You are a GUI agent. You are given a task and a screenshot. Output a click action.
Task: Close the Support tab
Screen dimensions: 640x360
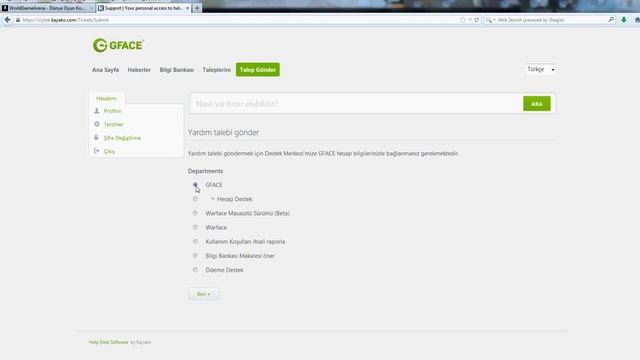click(x=187, y=8)
